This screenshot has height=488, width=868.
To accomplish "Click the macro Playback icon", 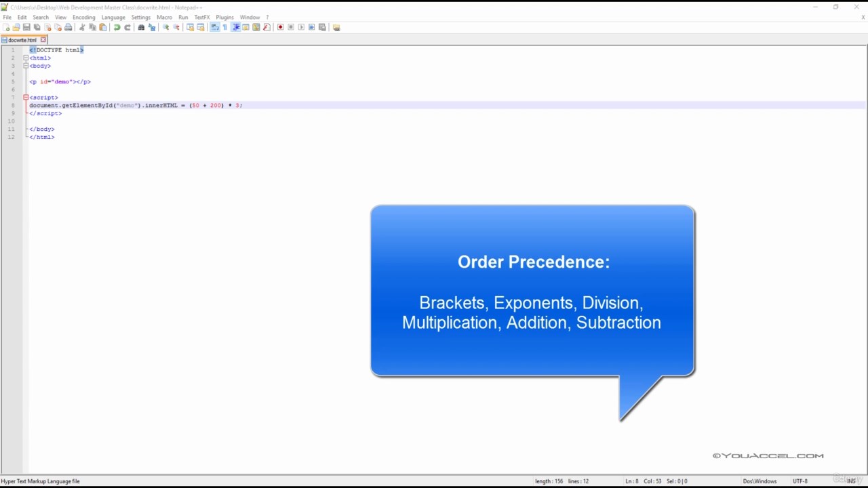I will pyautogui.click(x=301, y=27).
